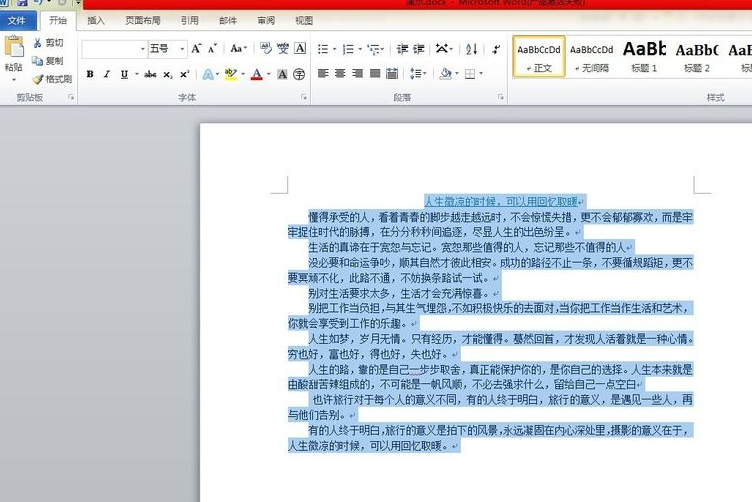Click the Align Right icon
This screenshot has width=752, height=502.
[x=357, y=73]
